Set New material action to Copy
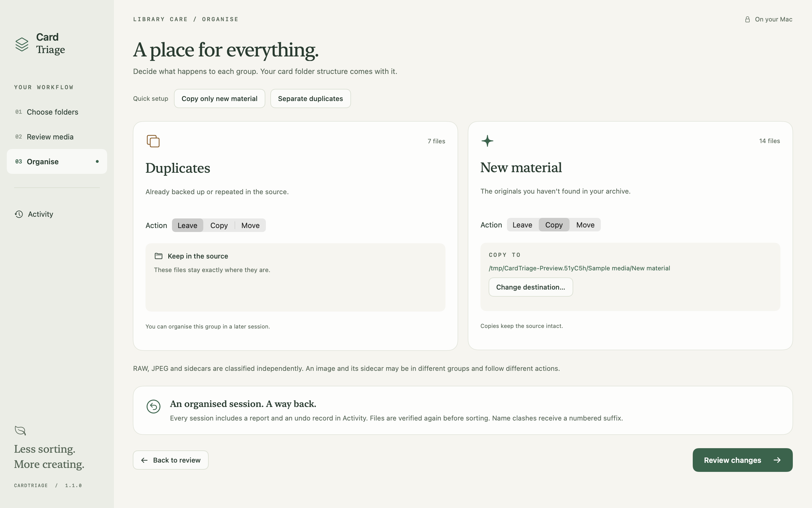 tap(554, 225)
